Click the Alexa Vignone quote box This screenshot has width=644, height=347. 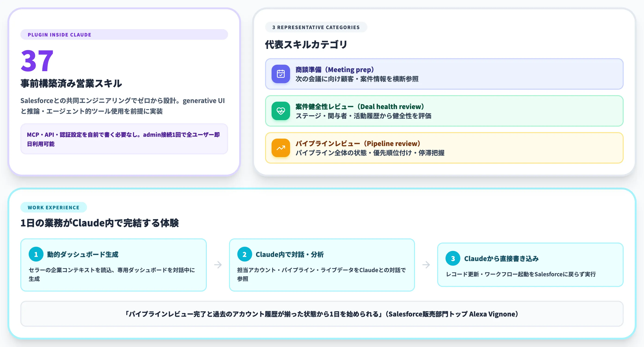[322, 314]
